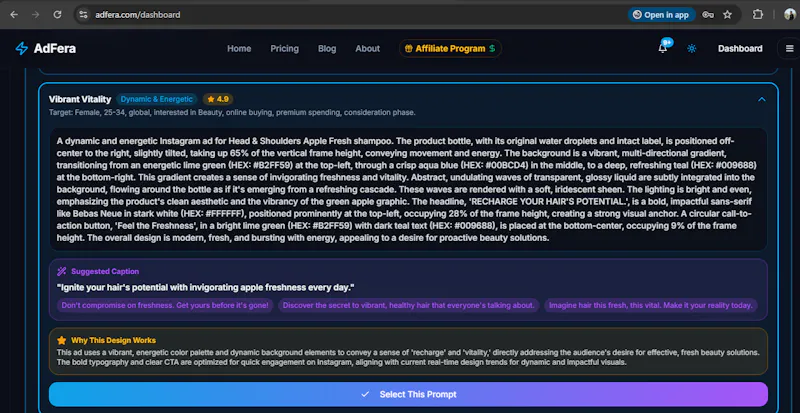Open the browser extensions puzzle icon
The width and height of the screenshot is (800, 413).
758,15
